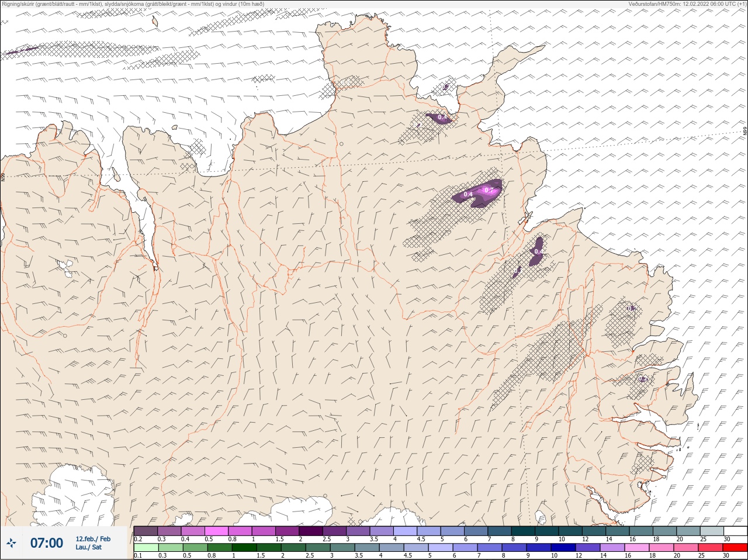Click the violet 12 swatch, lower legend row
The height and width of the screenshot is (560, 748).
tap(587, 548)
